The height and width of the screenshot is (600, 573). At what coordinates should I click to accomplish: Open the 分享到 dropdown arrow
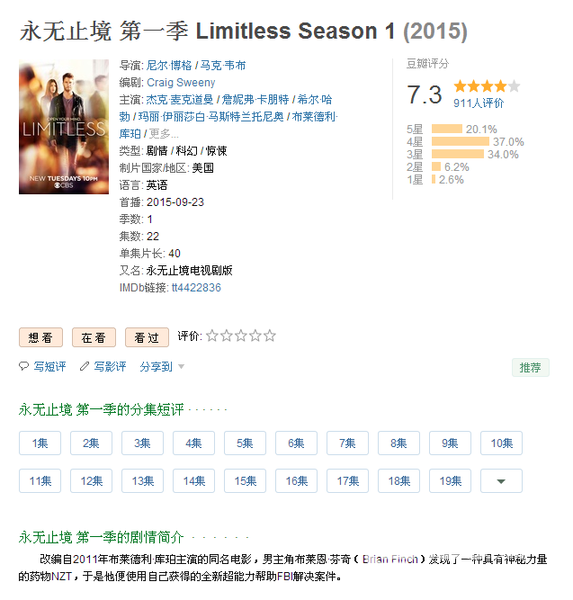pyautogui.click(x=181, y=367)
